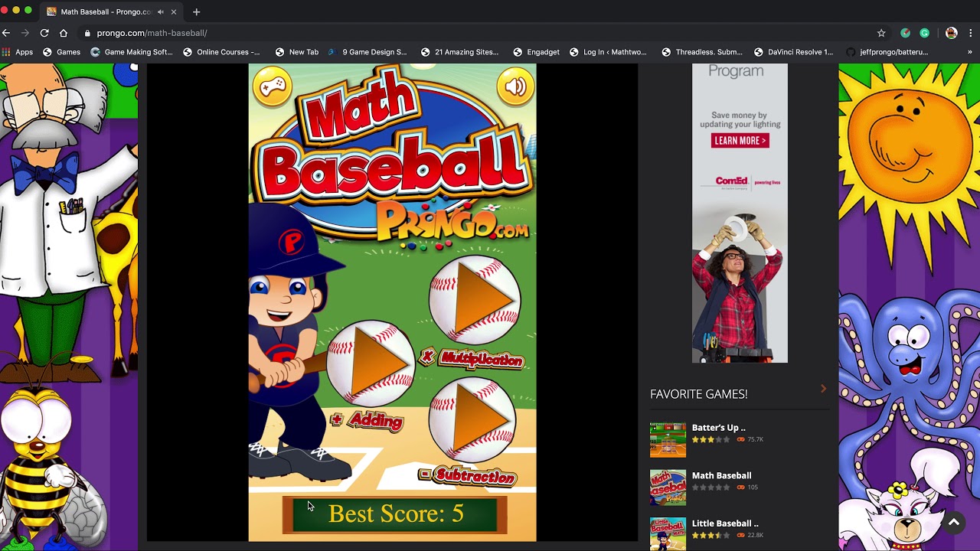Click LEARN MORE in the ComEd ad
This screenshot has height=551, width=980.
tap(740, 140)
